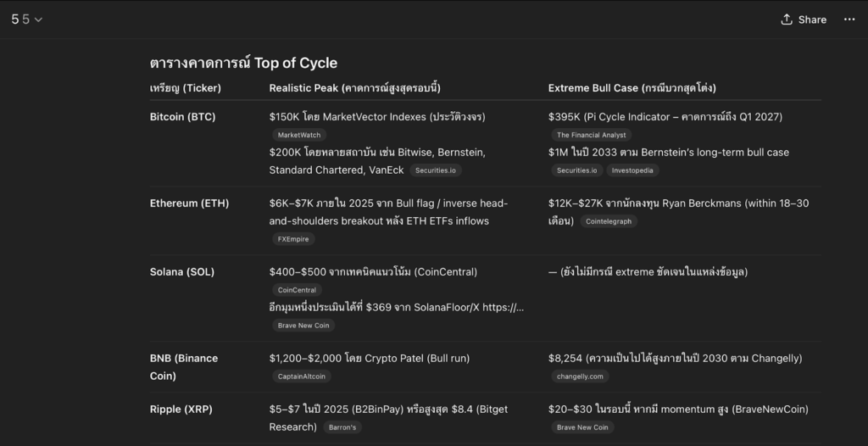Click The Financial Analyst source chip
Screen dimensions: 868x446
tap(591, 135)
